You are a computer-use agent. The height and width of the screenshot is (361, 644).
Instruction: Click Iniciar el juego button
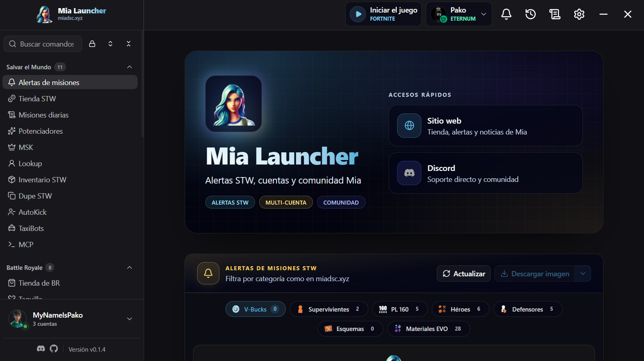[x=383, y=14]
